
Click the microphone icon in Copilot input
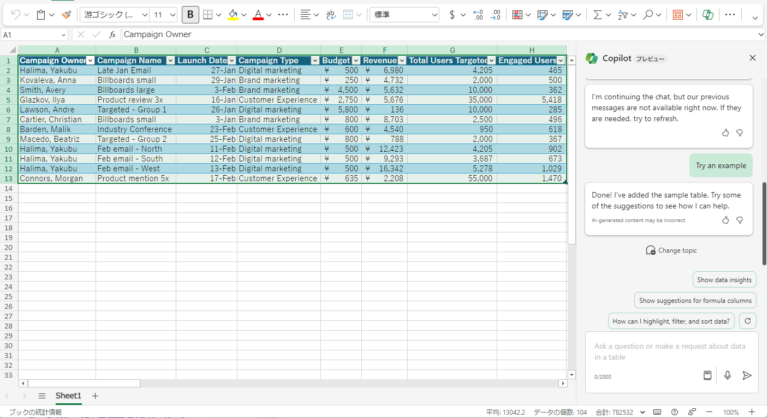[x=727, y=375]
